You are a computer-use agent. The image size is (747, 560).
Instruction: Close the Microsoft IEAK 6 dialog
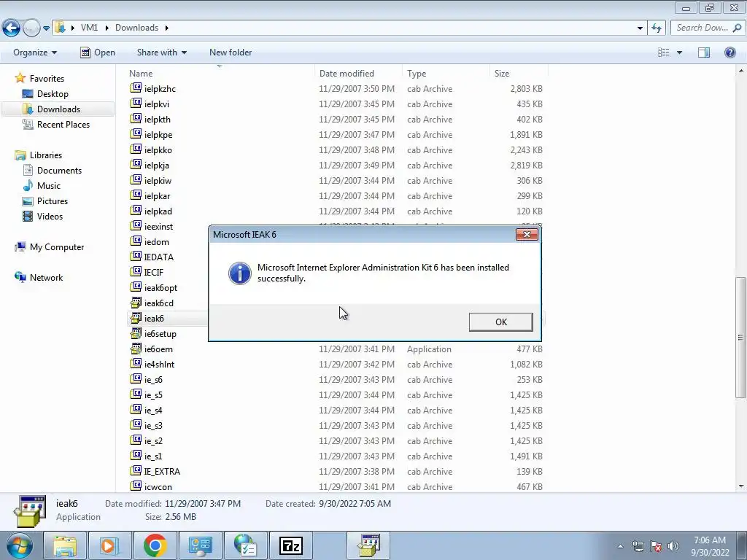[x=527, y=234]
